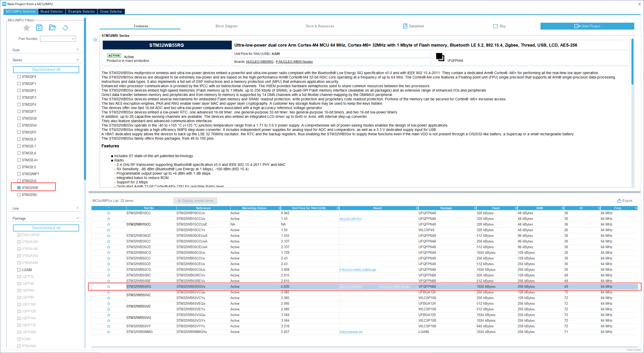Check the LGA86 package checkbox
644x353 pixels.
19,270
